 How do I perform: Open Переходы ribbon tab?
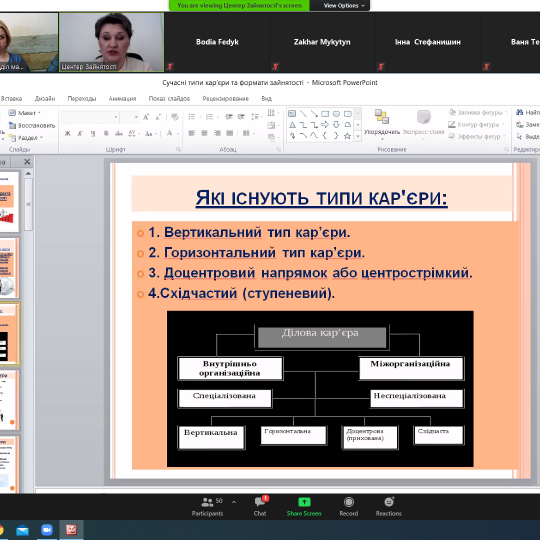(82, 98)
